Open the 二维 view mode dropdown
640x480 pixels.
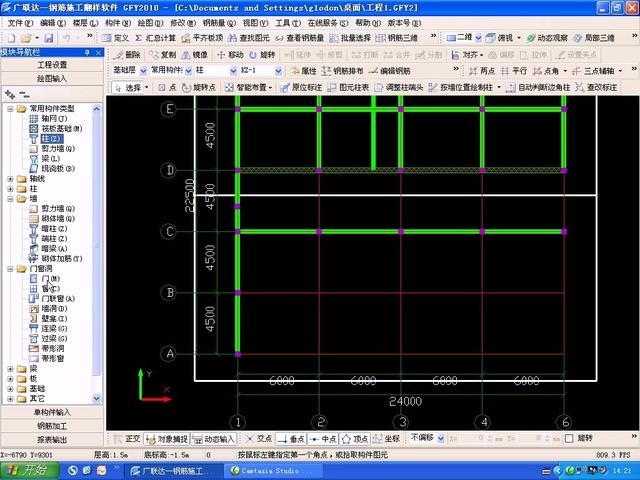[478, 38]
